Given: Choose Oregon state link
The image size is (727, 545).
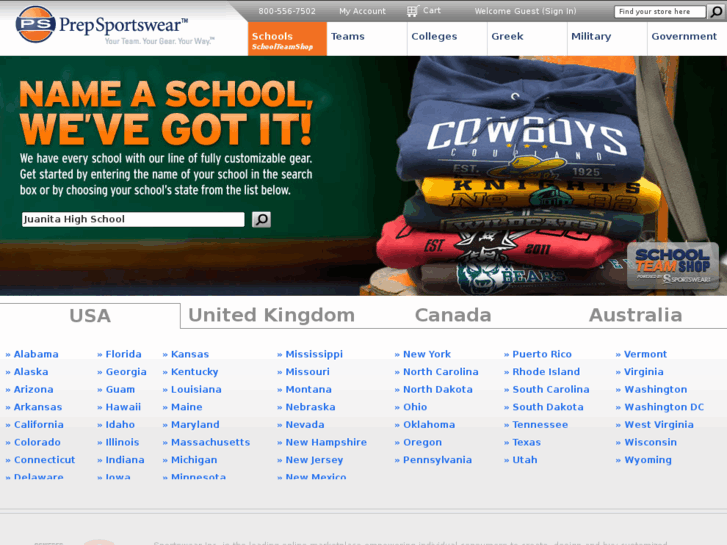Looking at the screenshot, I should [422, 442].
